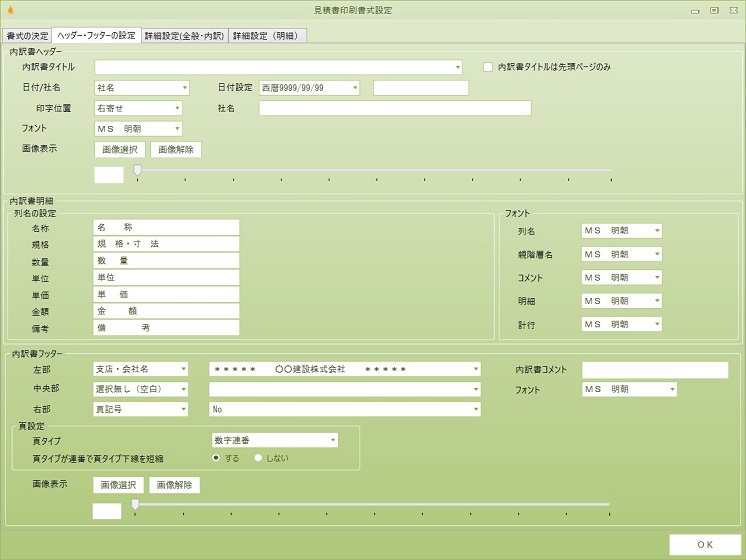Click header 画像解除 button
746x560 pixels.
point(176,149)
